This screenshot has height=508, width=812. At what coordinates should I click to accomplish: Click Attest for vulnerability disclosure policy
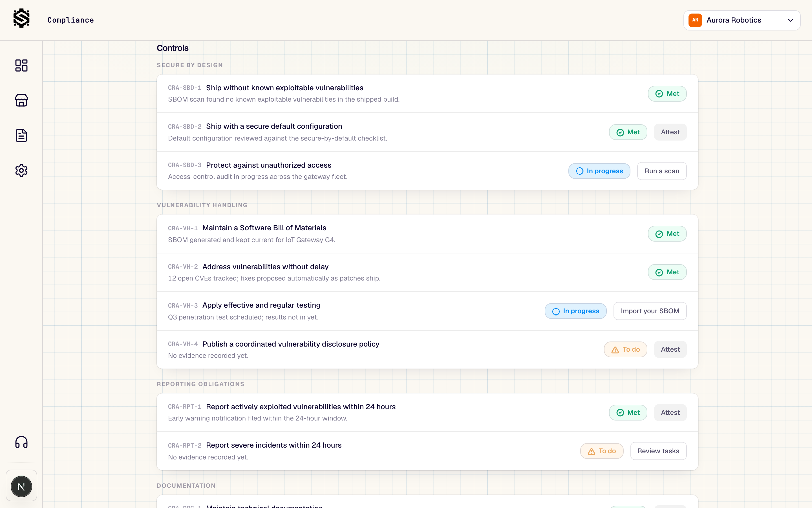(x=670, y=349)
